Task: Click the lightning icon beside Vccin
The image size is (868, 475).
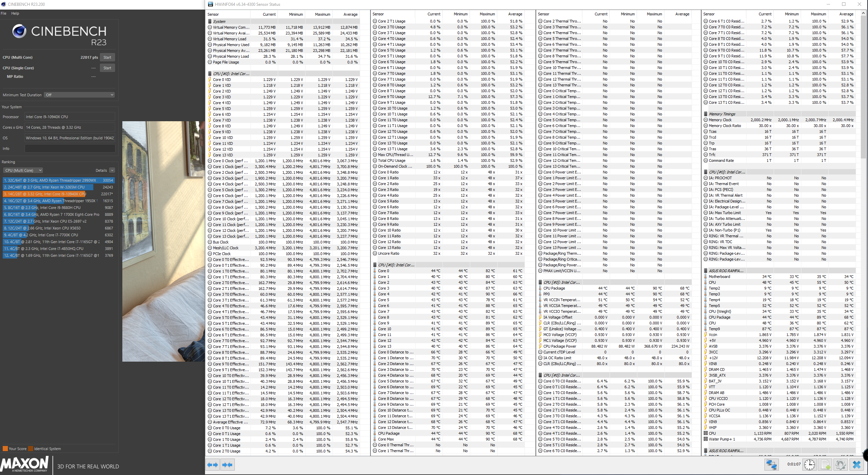Action: (x=706, y=335)
